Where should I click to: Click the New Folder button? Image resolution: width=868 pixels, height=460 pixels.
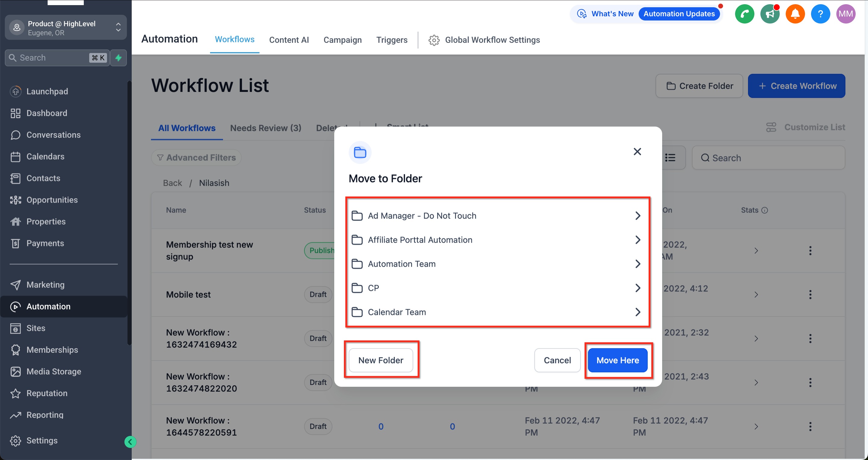(380, 360)
